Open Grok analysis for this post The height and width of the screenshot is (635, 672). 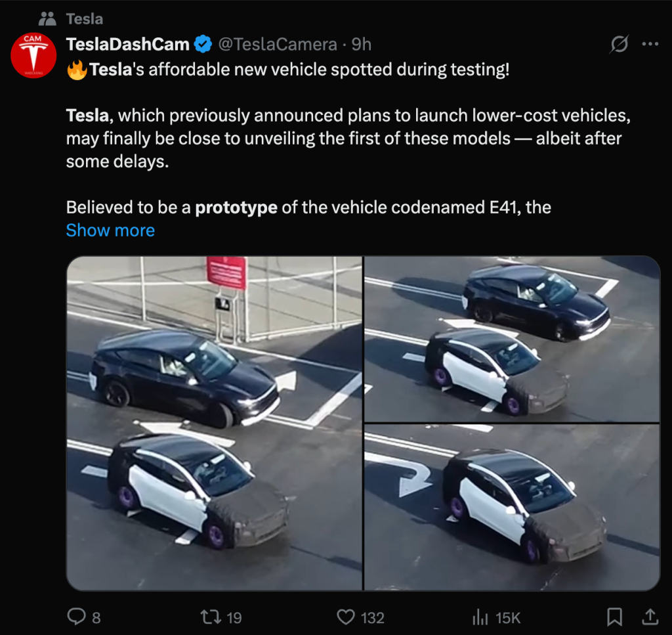click(619, 44)
